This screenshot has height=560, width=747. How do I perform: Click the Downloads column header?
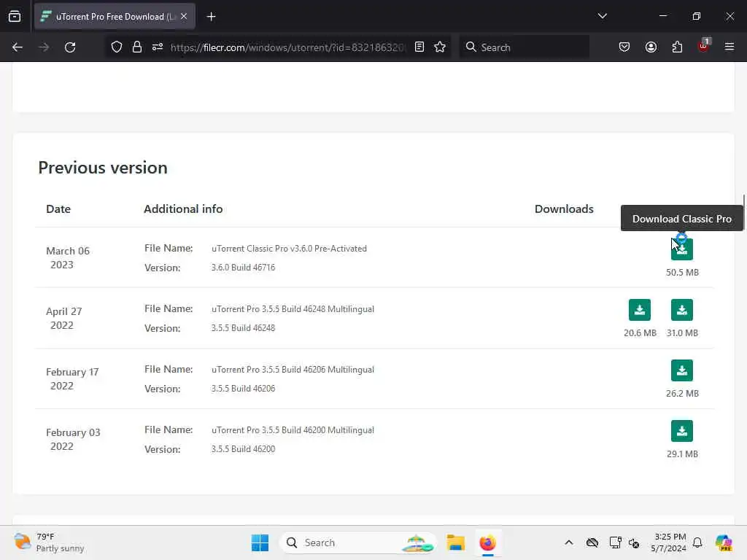coord(564,209)
